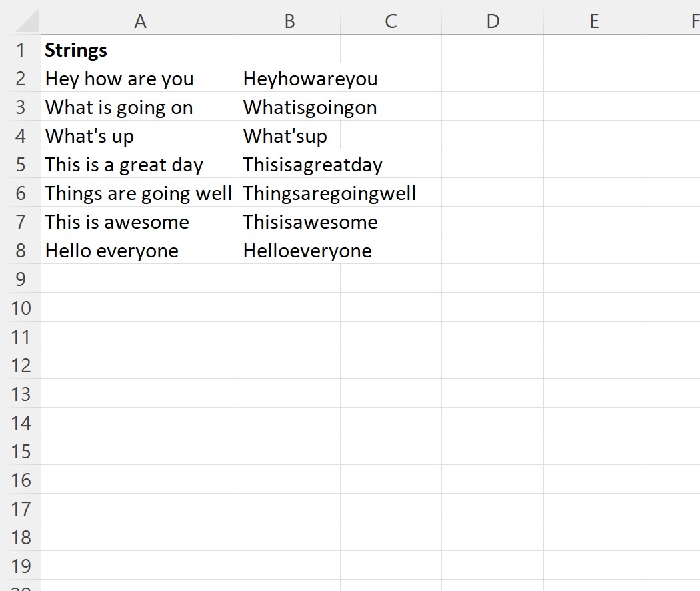
Task: Select column C header
Action: pos(391,21)
